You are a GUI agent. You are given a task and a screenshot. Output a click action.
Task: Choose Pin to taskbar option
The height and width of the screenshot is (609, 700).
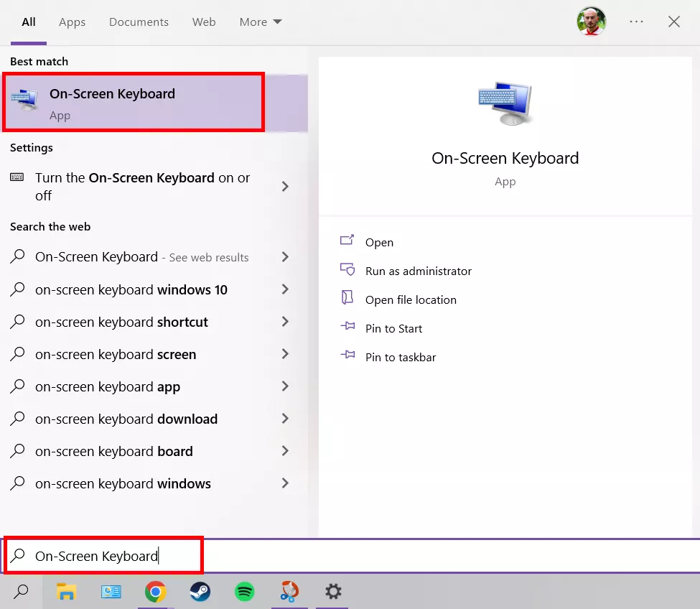400,358
